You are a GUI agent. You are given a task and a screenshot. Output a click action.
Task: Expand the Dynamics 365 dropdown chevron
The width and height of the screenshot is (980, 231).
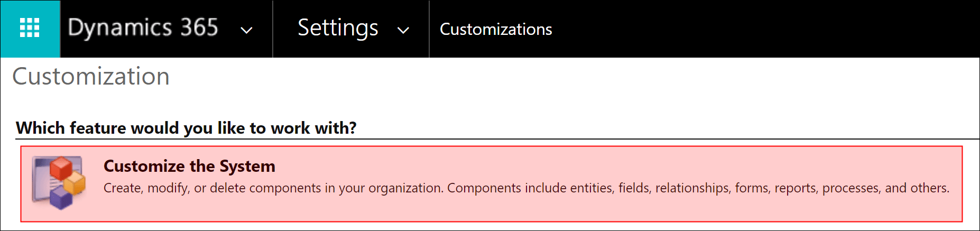pyautogui.click(x=246, y=30)
